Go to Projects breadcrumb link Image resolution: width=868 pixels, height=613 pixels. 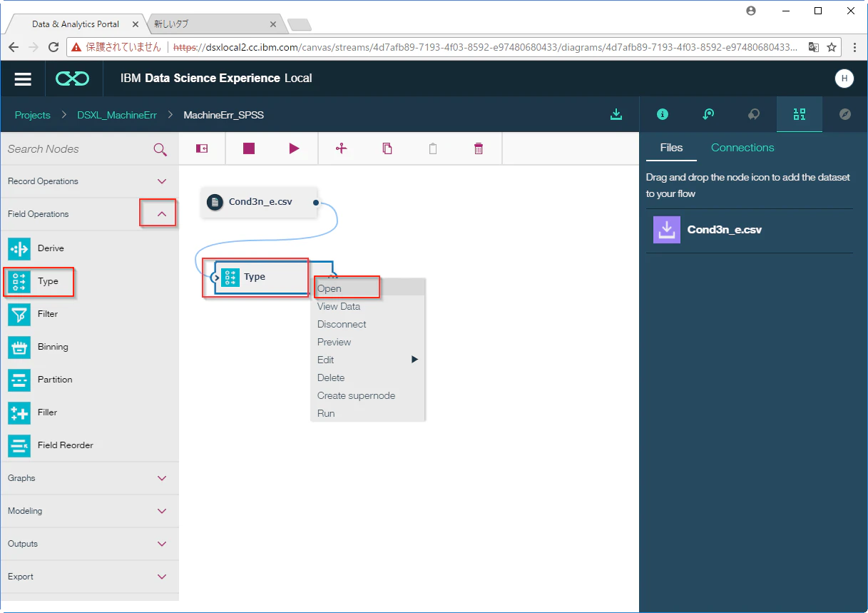tap(33, 115)
